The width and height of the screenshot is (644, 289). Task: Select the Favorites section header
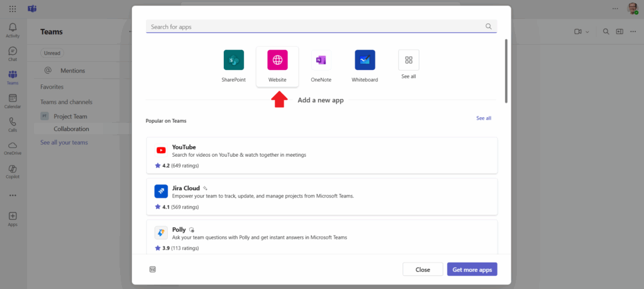tap(52, 87)
